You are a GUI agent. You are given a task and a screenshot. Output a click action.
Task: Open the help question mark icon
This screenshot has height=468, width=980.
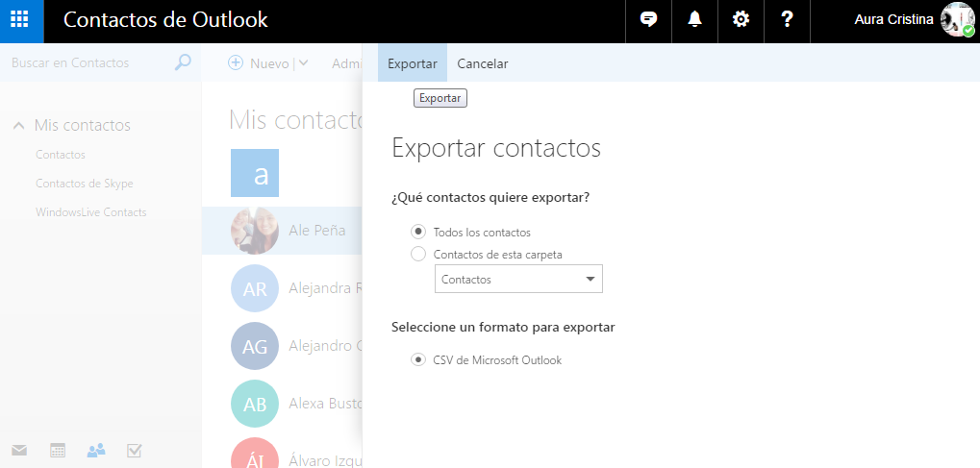[787, 20]
